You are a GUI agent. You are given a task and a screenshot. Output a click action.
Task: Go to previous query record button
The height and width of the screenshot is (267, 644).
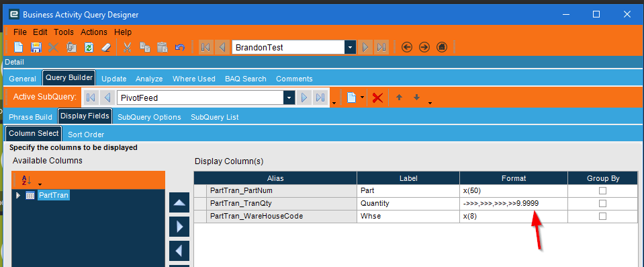click(222, 47)
